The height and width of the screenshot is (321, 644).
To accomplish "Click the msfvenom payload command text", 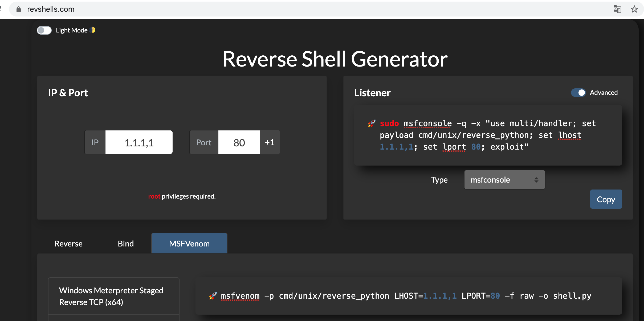I will coord(406,296).
